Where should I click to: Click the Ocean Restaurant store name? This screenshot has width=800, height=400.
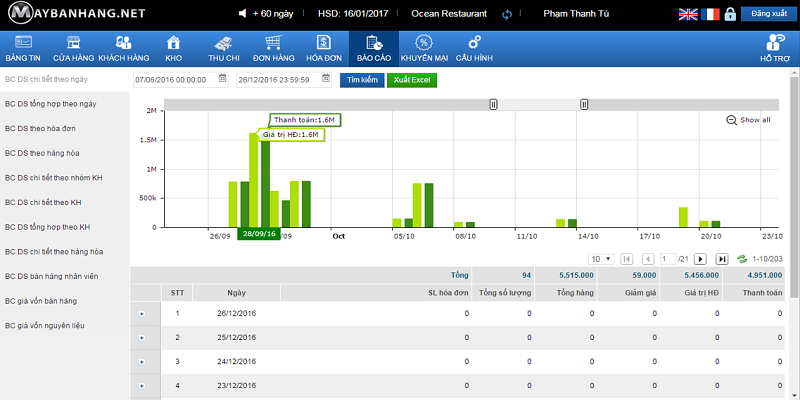point(449,14)
